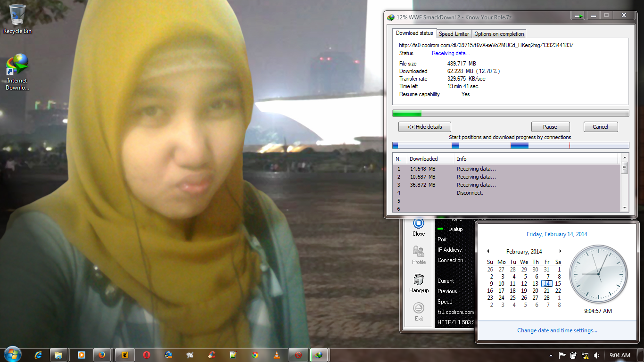Image resolution: width=644 pixels, height=362 pixels.
Task: Click the Downloaded column header
Action: 430,159
